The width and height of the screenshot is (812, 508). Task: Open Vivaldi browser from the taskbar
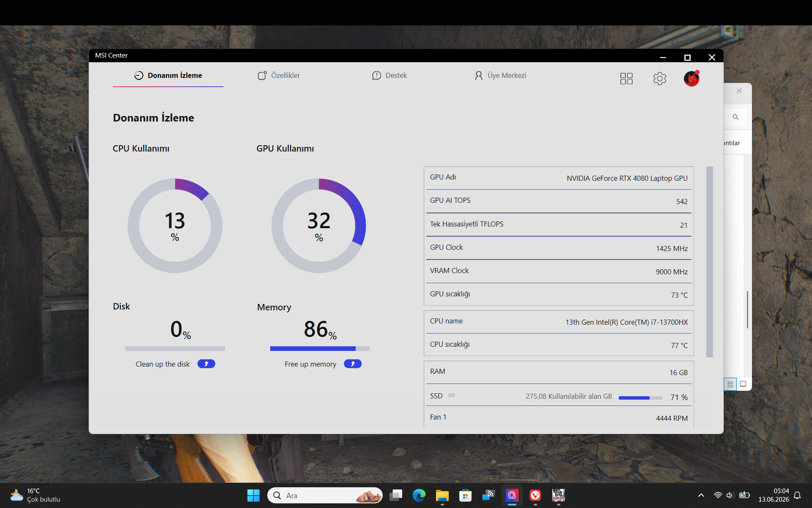pos(535,495)
